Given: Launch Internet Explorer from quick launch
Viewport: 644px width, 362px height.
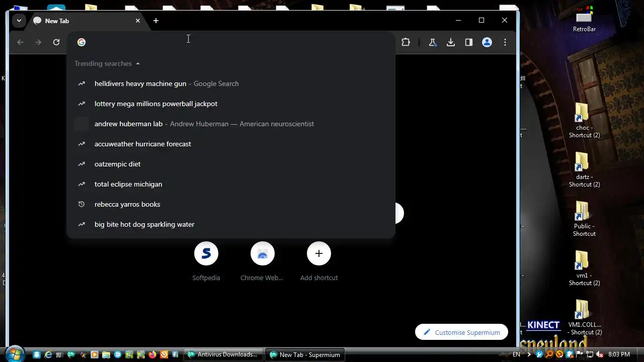Looking at the screenshot, I should 48,354.
